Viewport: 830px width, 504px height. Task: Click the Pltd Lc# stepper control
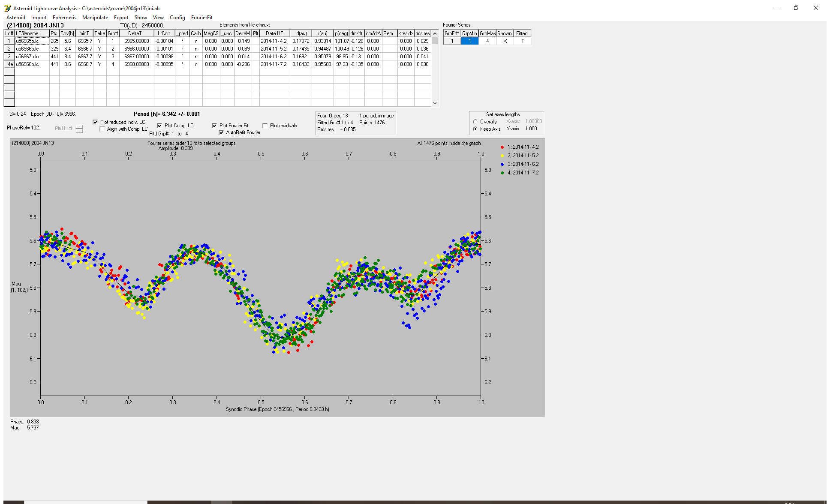pyautogui.click(x=79, y=129)
